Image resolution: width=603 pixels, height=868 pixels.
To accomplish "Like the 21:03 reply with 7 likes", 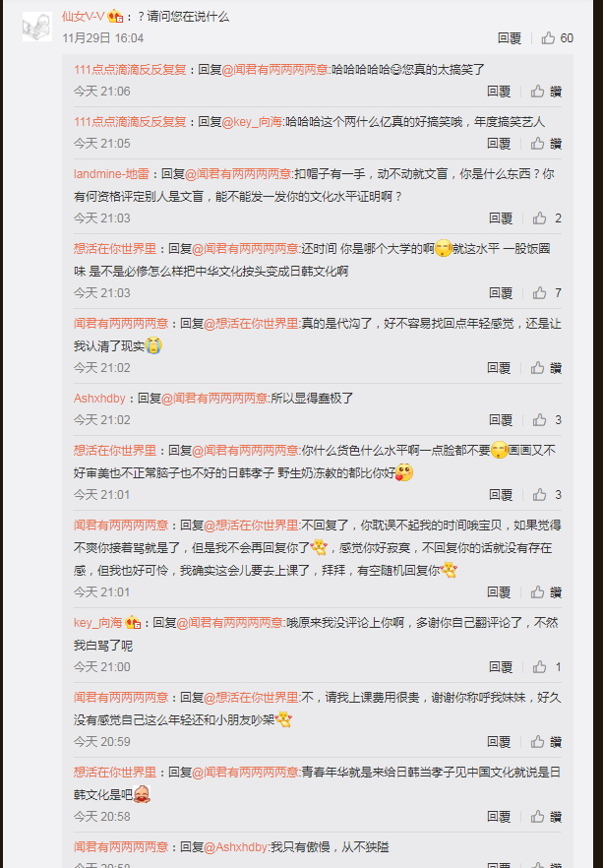I will [539, 293].
